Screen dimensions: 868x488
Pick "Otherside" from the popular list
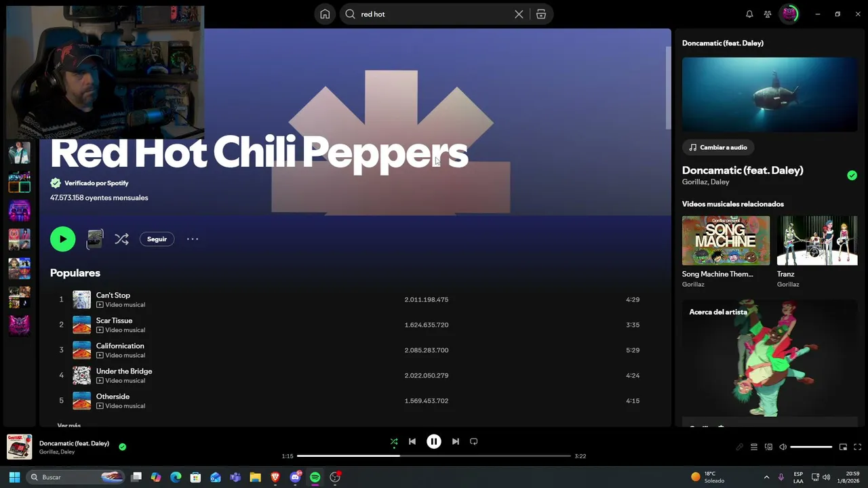click(113, 396)
